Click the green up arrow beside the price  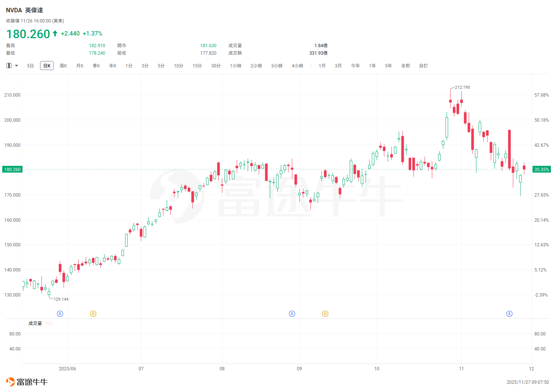[55, 34]
